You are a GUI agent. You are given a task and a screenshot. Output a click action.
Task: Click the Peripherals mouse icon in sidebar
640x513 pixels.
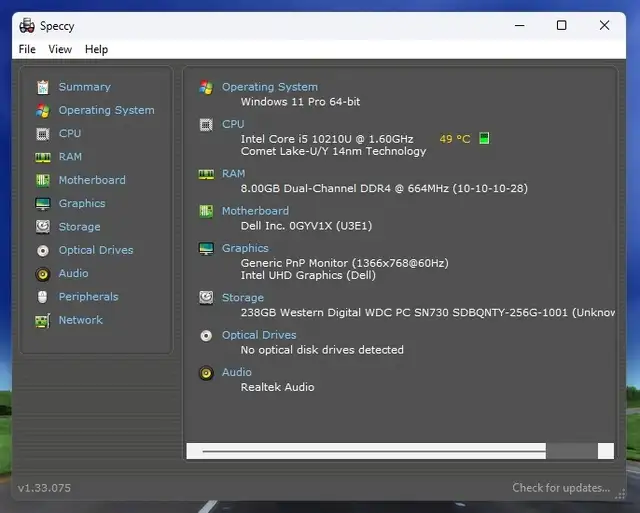(x=42, y=297)
